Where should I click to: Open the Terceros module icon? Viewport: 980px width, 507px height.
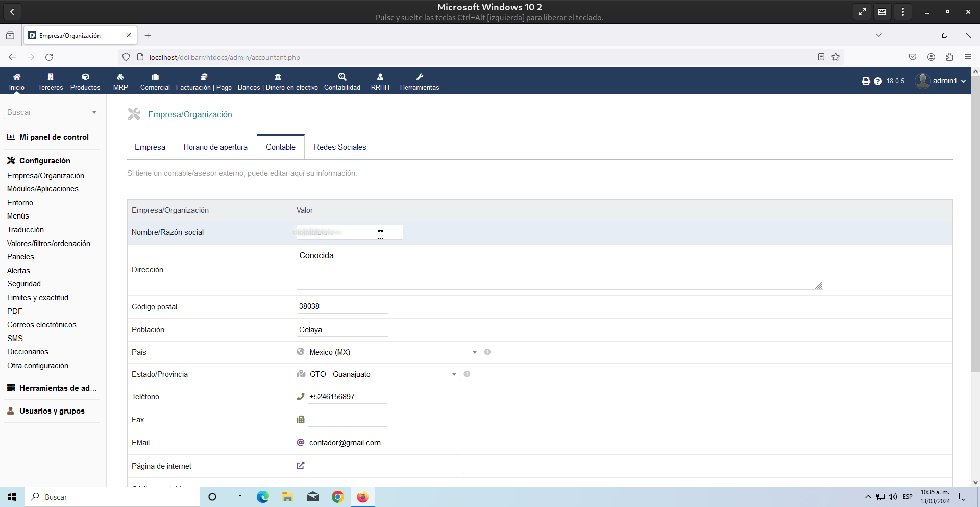pos(50,77)
